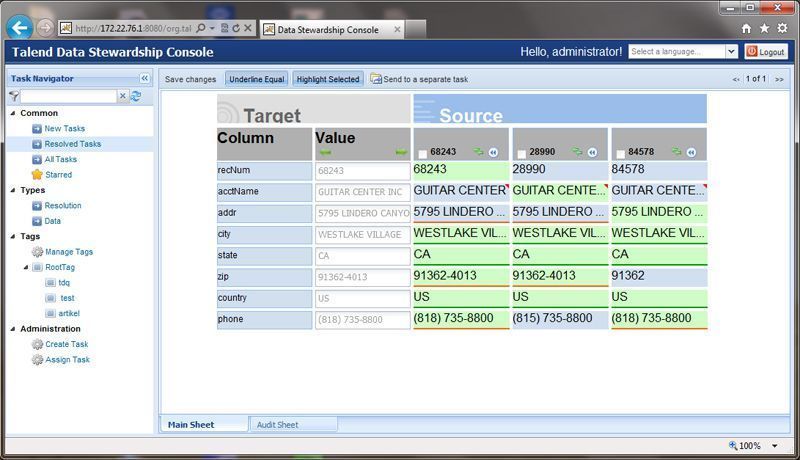The width and height of the screenshot is (800, 460).
Task: Select the tdq tag
Action: click(x=64, y=283)
